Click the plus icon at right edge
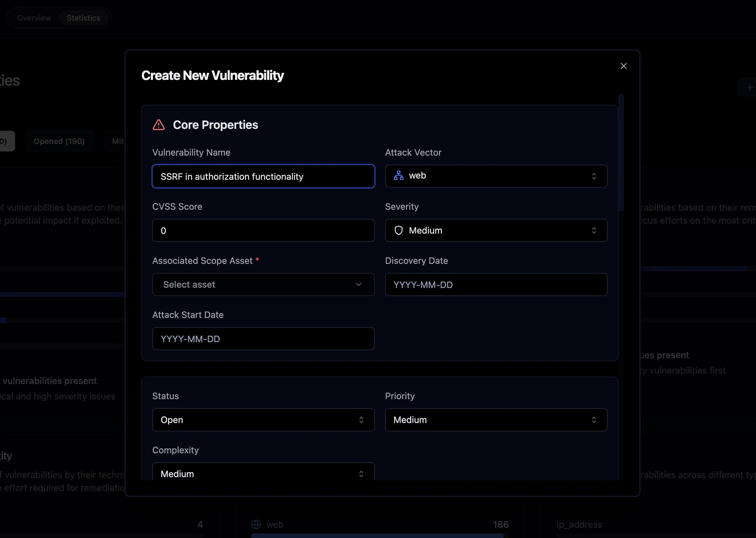This screenshot has height=538, width=756. (750, 87)
